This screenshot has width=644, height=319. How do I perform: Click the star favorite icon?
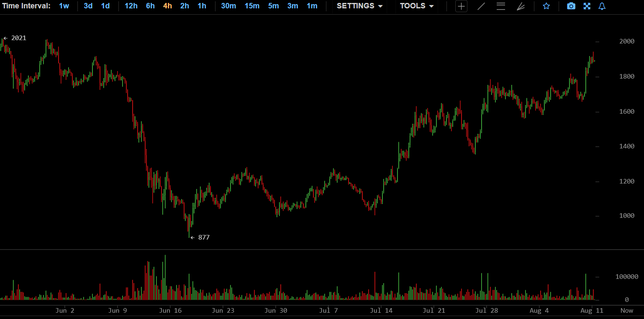point(546,6)
